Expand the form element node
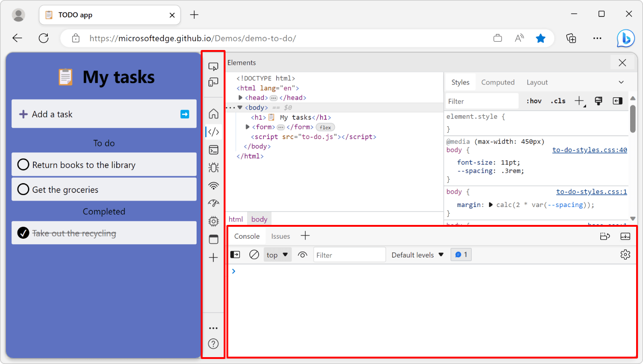This screenshot has height=364, width=643. [x=248, y=127]
